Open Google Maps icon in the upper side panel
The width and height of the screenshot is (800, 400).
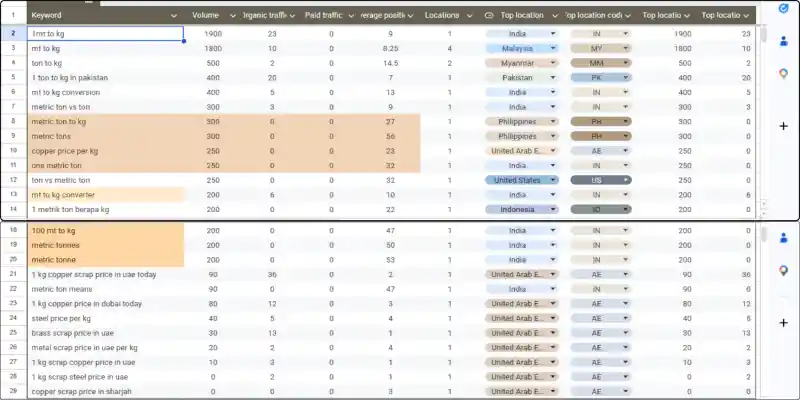[783, 73]
